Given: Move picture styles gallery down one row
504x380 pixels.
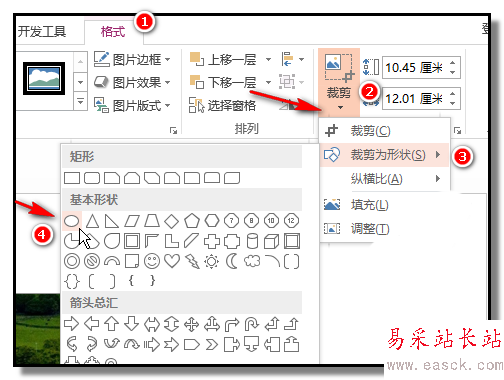Looking at the screenshot, I should [x=80, y=81].
